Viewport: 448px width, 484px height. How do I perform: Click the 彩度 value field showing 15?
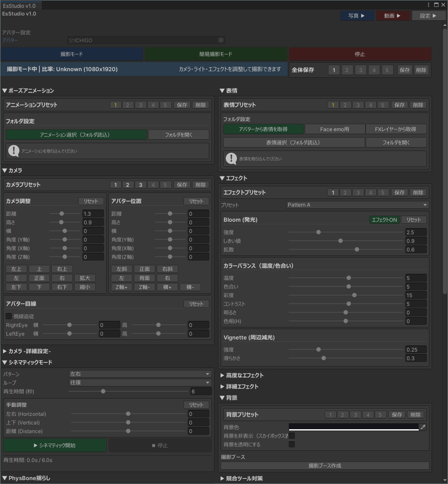(x=416, y=295)
